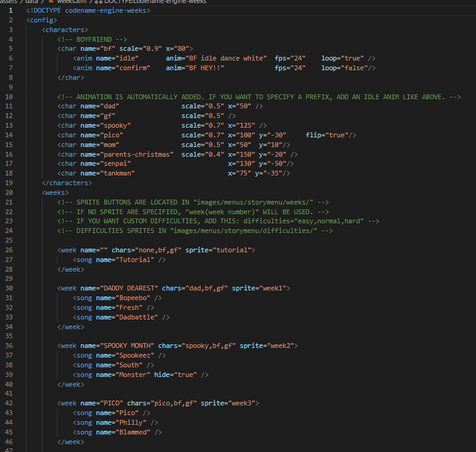The width and height of the screenshot is (476, 452).
Task: Place cursor in the DOCTYPE declaration on line 1
Action: 88,11
